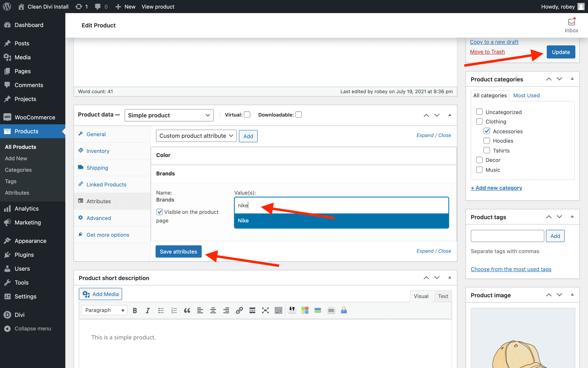Open the Shipping product data tab
Image resolution: width=588 pixels, height=368 pixels.
click(97, 168)
